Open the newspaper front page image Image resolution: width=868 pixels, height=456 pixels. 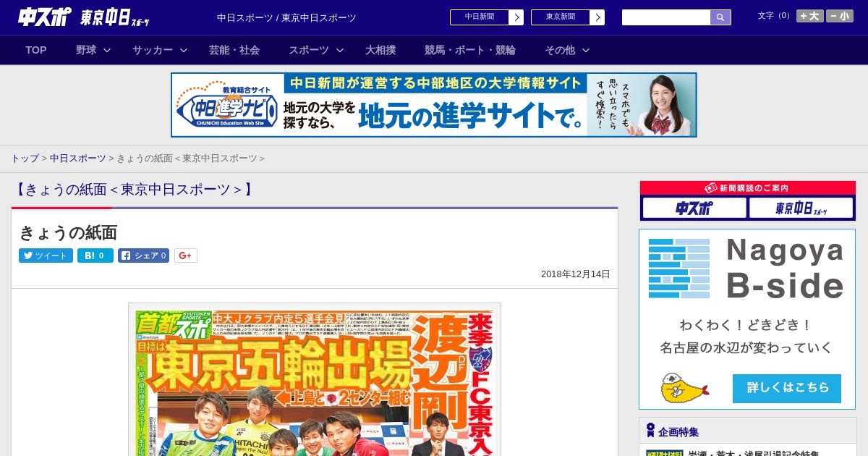(315, 379)
